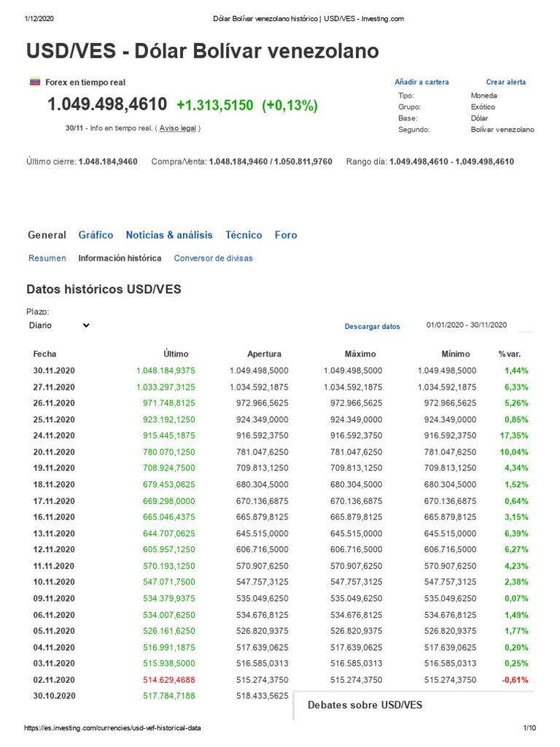
Task: Click the Venezuelan flag icon
Action: point(35,82)
